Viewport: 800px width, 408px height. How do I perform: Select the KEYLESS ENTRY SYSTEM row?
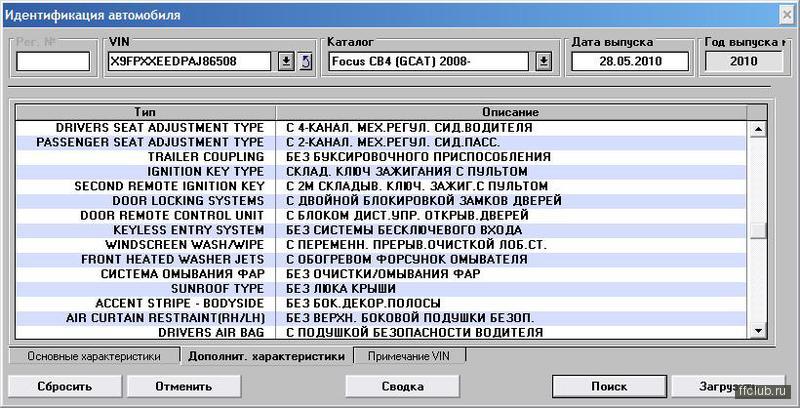(381, 230)
